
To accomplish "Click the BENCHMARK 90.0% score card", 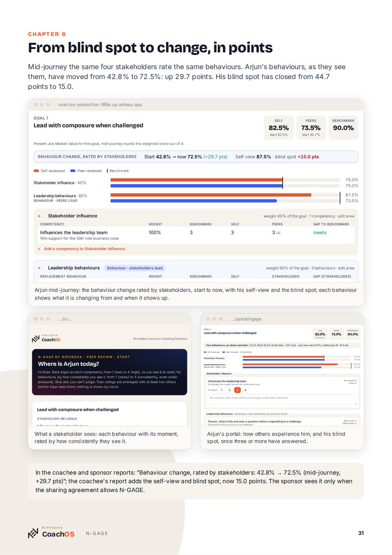I will tap(343, 128).
